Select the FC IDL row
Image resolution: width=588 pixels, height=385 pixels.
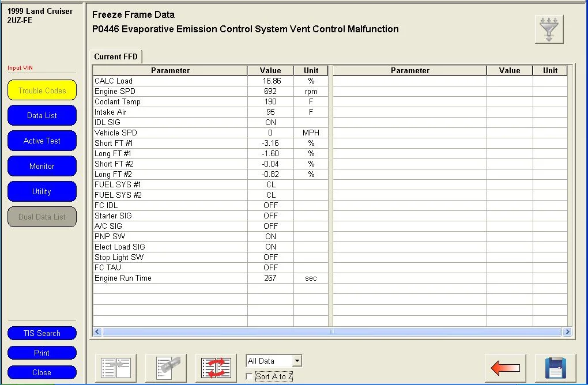[x=211, y=205]
